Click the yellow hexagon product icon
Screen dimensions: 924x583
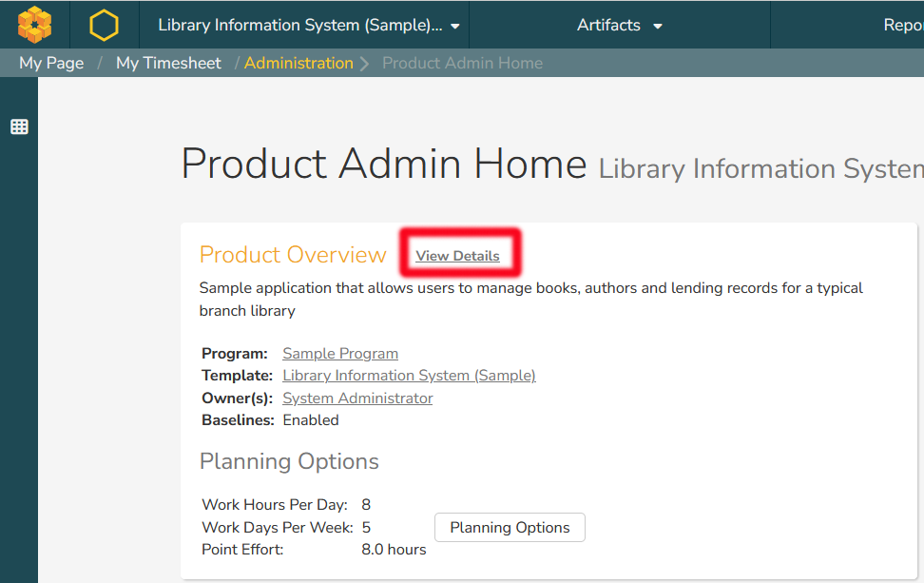click(x=104, y=25)
